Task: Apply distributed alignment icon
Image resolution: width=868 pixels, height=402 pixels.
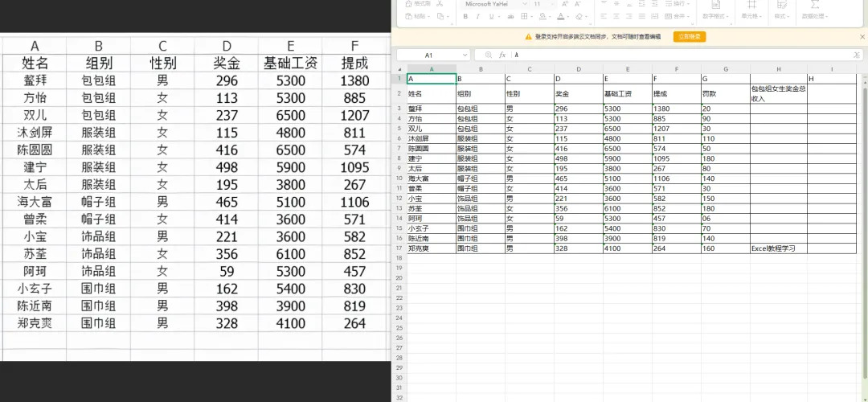Action: pos(655,16)
